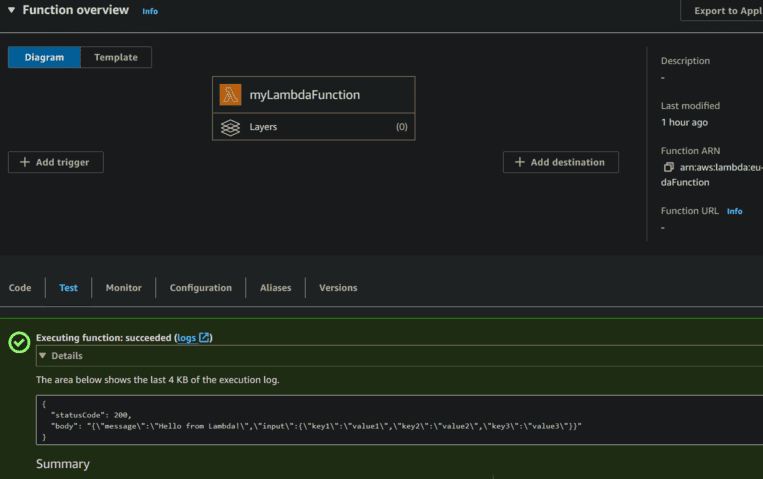This screenshot has width=763, height=479.
Task: Click the green success checkmark icon
Action: (19, 342)
